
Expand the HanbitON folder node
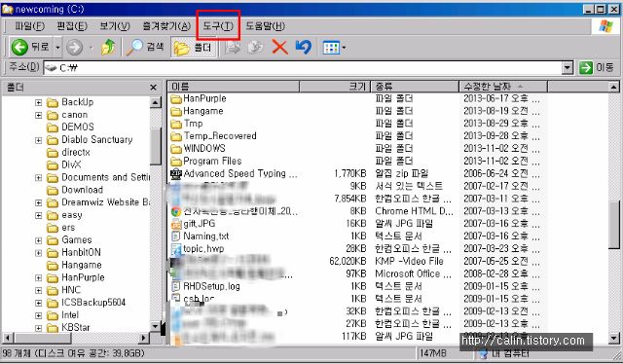click(38, 253)
